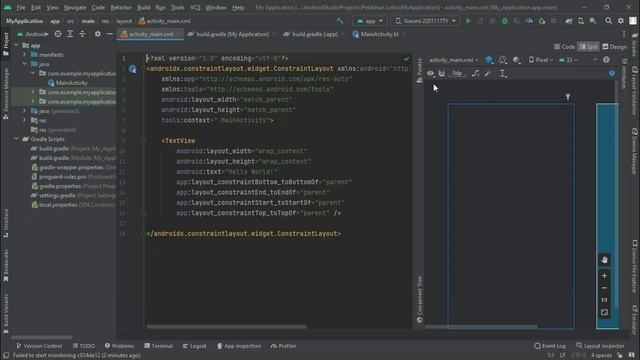Screen dimensions: 640x360
Task: Switch editor to Code view
Action: (564, 47)
